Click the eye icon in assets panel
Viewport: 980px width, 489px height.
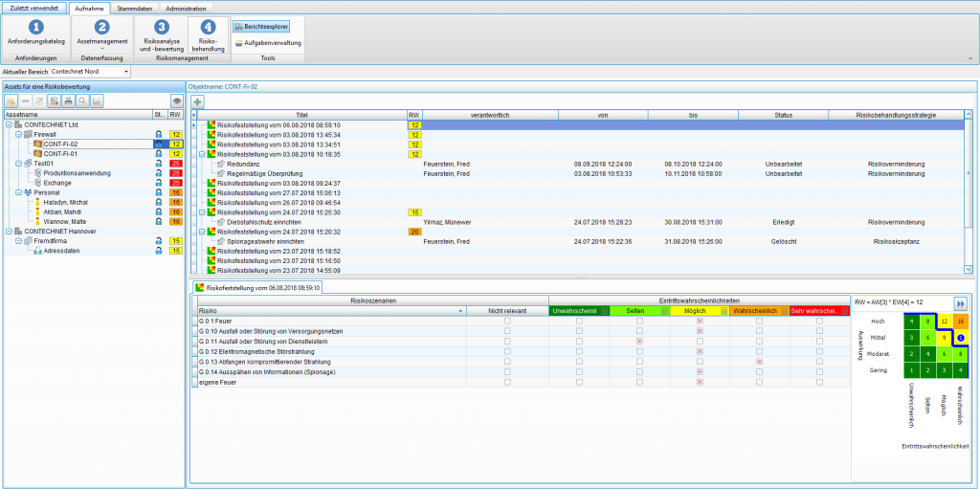click(176, 100)
